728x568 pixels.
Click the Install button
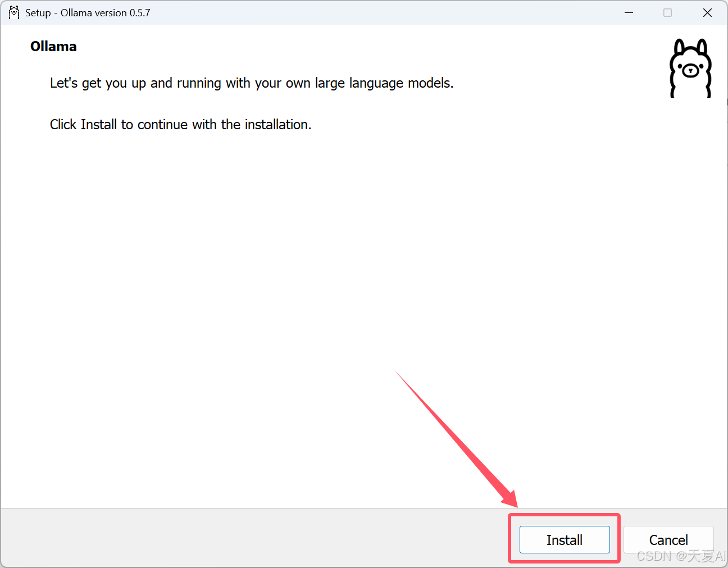[565, 539]
